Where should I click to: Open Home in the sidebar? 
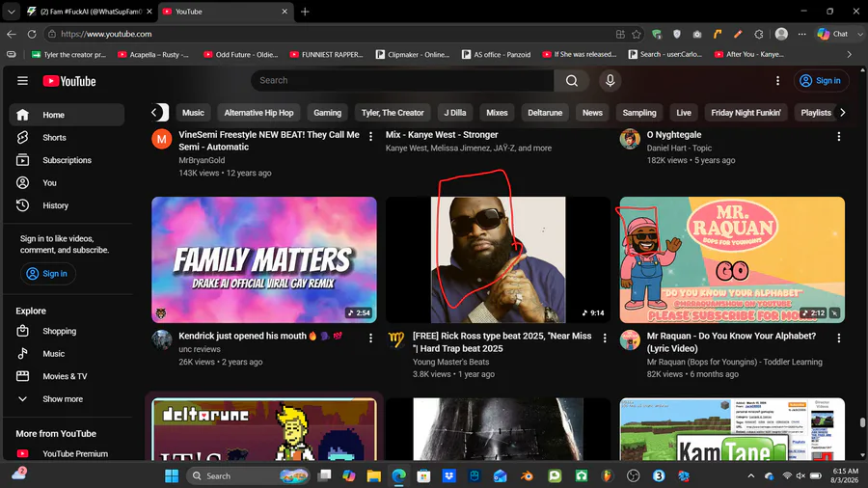[x=67, y=115]
